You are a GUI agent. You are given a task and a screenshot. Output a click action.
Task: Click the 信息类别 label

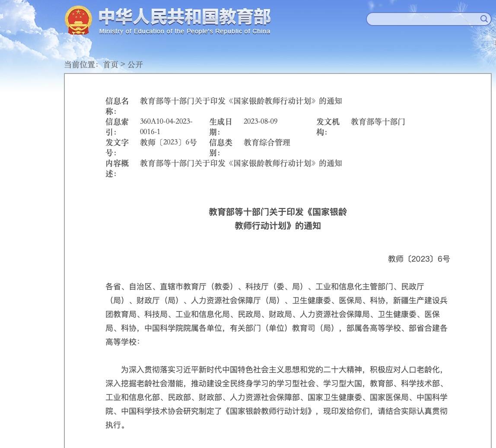click(x=220, y=147)
